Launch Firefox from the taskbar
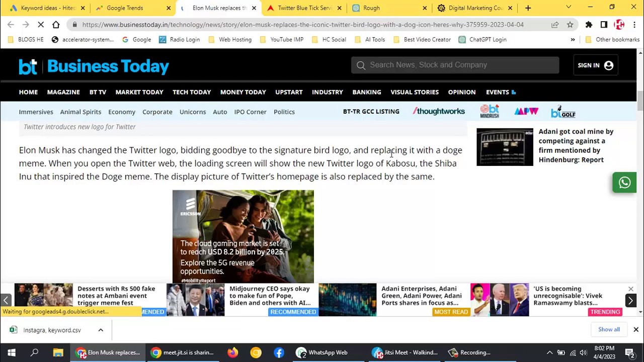 click(232, 352)
